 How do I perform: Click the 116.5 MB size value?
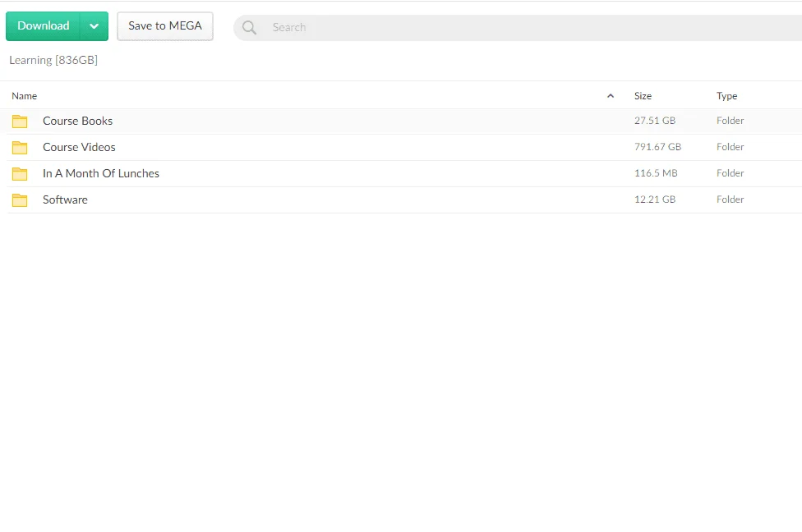[x=656, y=173]
